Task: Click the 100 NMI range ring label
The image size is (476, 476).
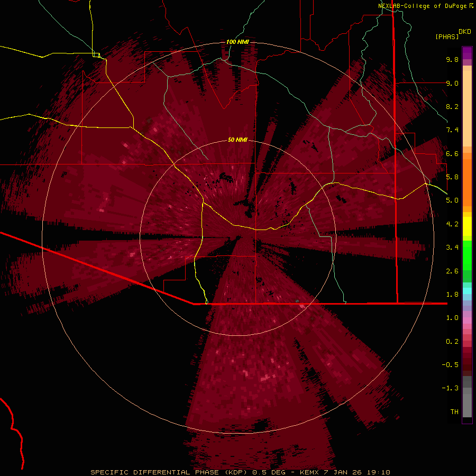Action: (x=237, y=42)
